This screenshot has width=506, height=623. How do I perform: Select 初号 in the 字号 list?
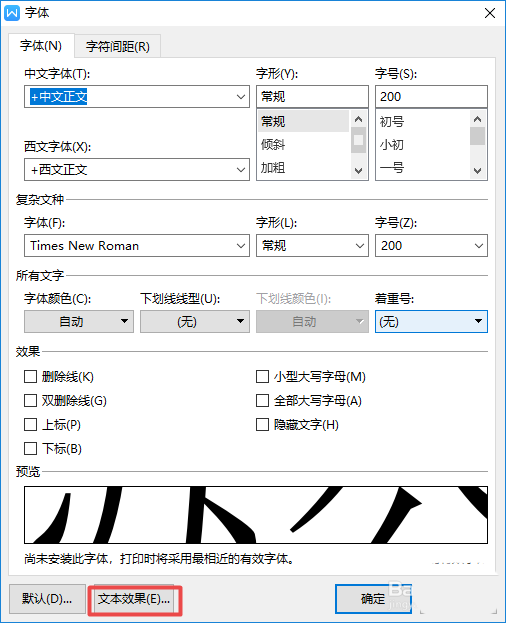pyautogui.click(x=423, y=121)
